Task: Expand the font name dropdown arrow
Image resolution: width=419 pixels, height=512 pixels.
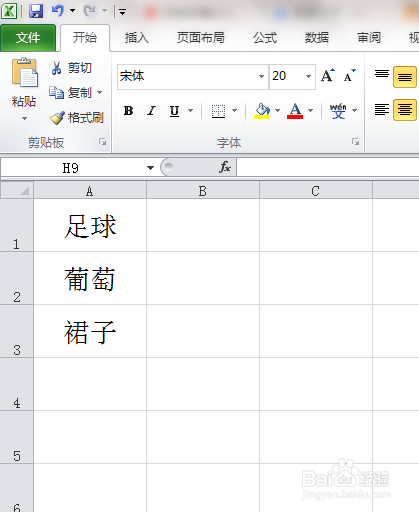Action: 261,76
